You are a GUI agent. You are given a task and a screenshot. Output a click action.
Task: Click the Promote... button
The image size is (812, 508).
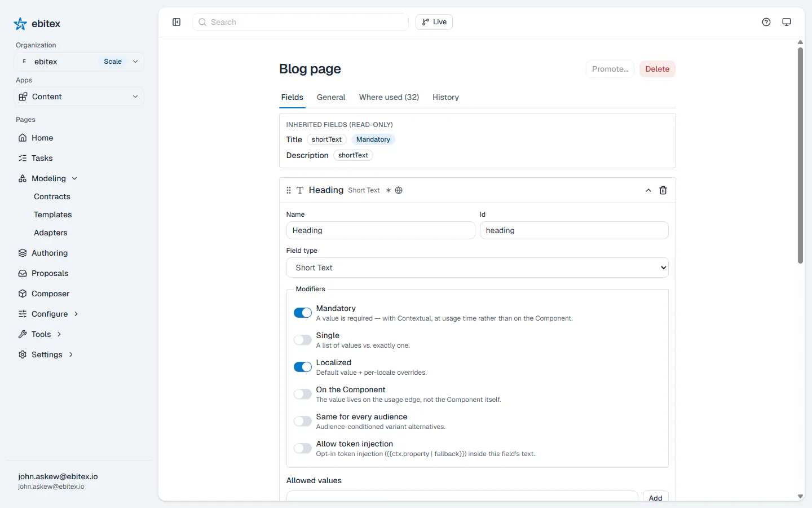610,69
